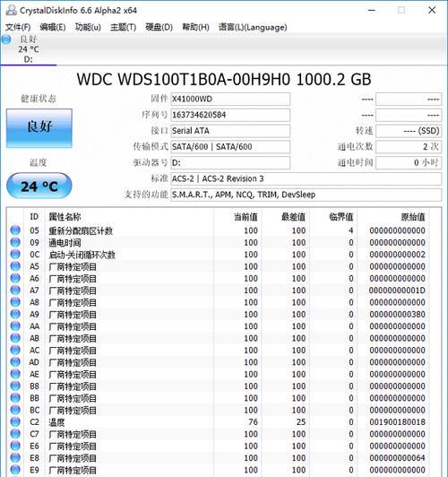
Task: Click raw value 000000000380 in row A9
Action: (397, 314)
